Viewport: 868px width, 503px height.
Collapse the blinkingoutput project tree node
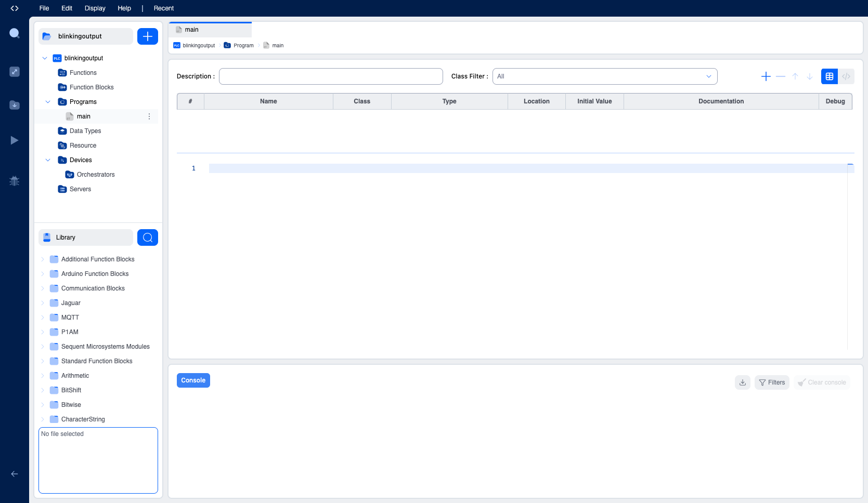[x=45, y=58]
